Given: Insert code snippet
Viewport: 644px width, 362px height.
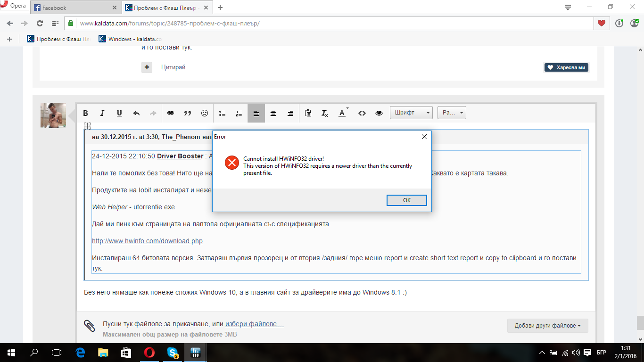Looking at the screenshot, I should point(362,113).
